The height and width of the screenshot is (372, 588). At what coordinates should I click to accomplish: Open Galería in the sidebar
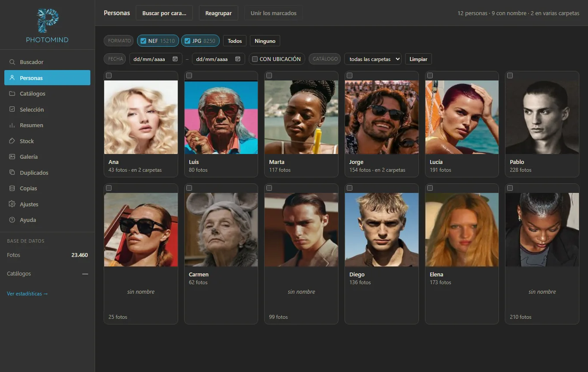click(x=47, y=157)
